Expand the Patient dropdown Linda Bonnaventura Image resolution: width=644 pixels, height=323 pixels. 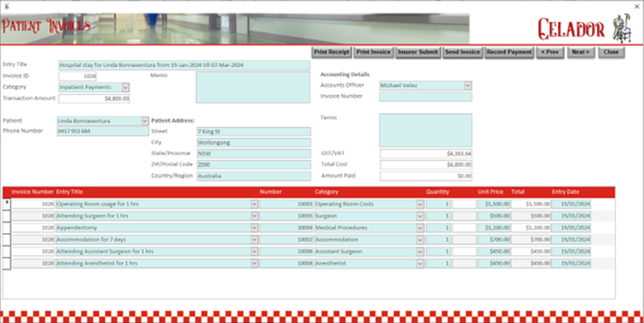(145, 121)
